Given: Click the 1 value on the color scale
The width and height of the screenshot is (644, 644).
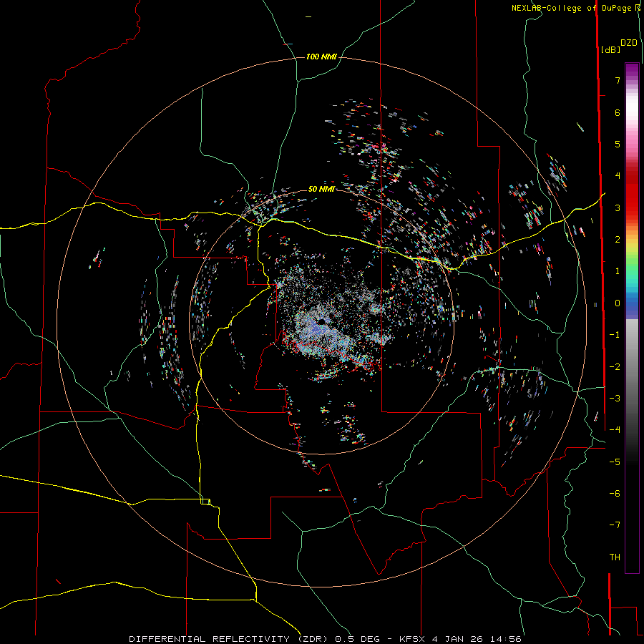Looking at the screenshot, I should coord(618,271).
